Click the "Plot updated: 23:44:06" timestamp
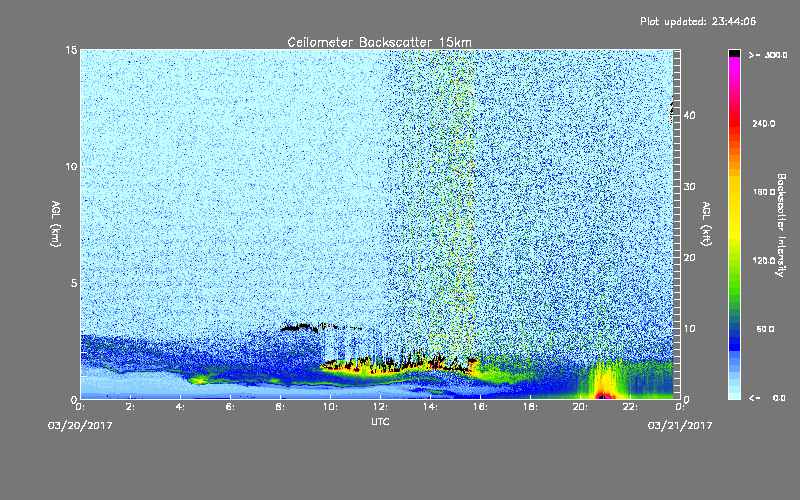This screenshot has height=500, width=800. click(698, 22)
